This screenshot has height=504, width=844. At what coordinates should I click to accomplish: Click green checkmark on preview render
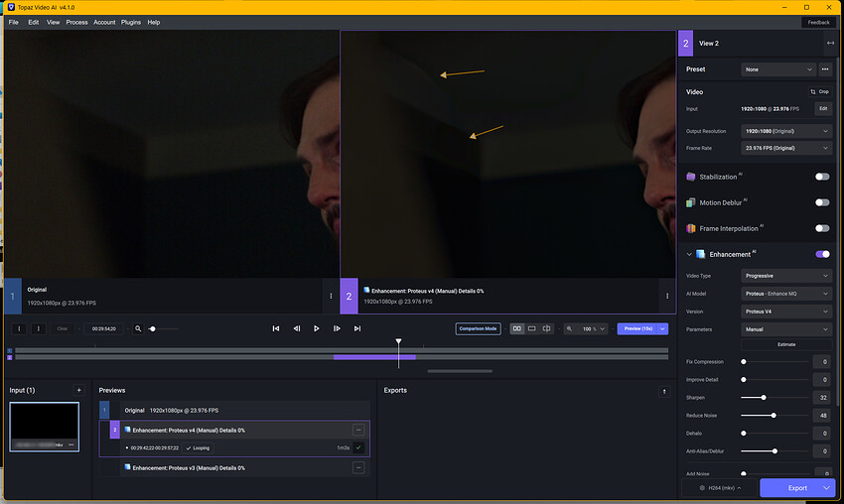[x=358, y=447]
